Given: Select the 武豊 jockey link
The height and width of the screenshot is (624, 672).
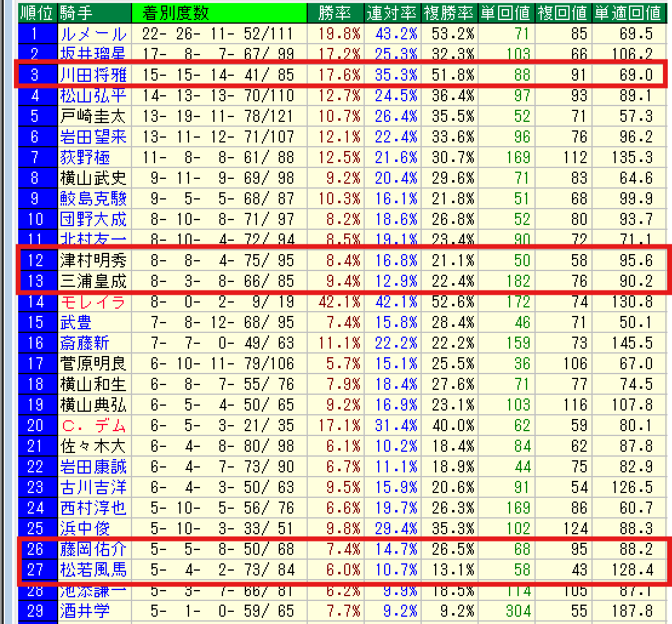Looking at the screenshot, I should (x=76, y=322).
